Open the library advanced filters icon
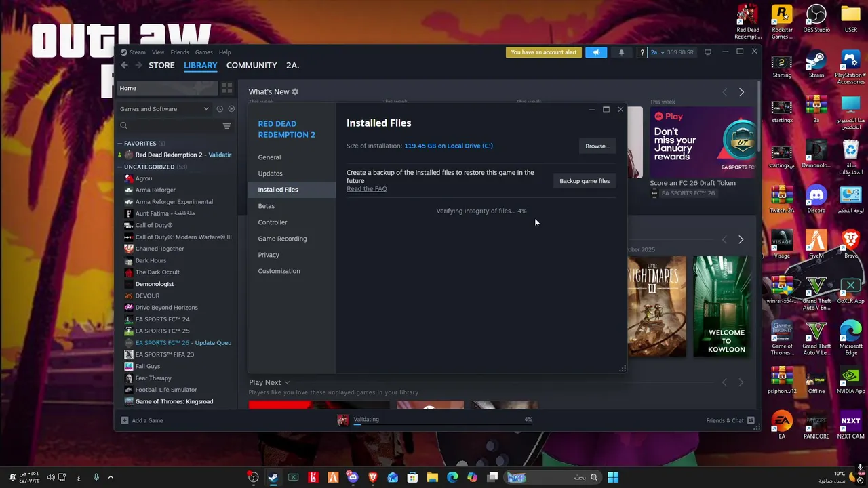The image size is (868, 488). [226, 125]
